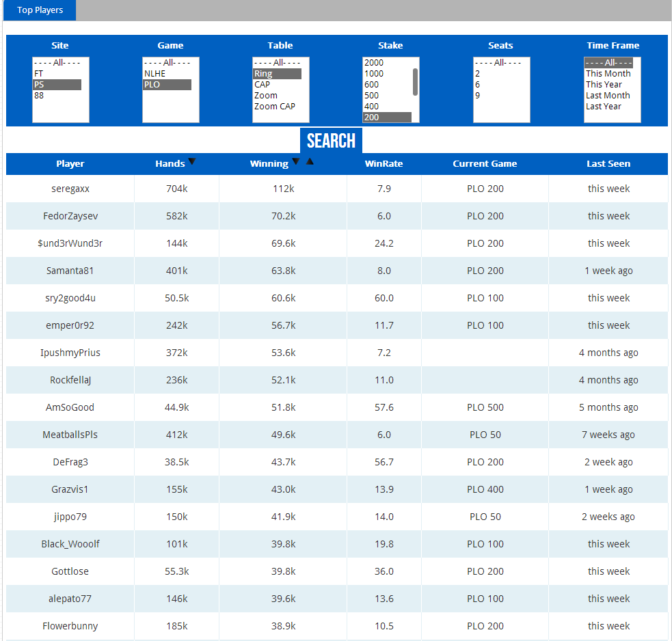
Task: Select Last Year time frame
Action: (608, 106)
